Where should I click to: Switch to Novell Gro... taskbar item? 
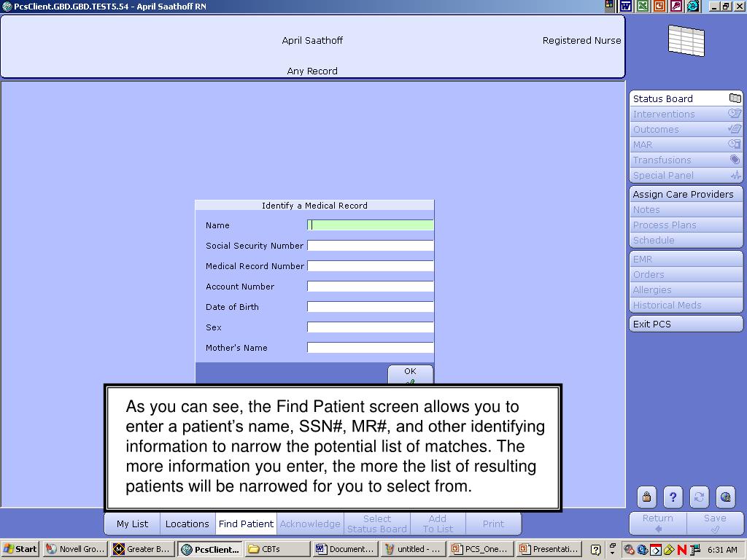(75, 549)
